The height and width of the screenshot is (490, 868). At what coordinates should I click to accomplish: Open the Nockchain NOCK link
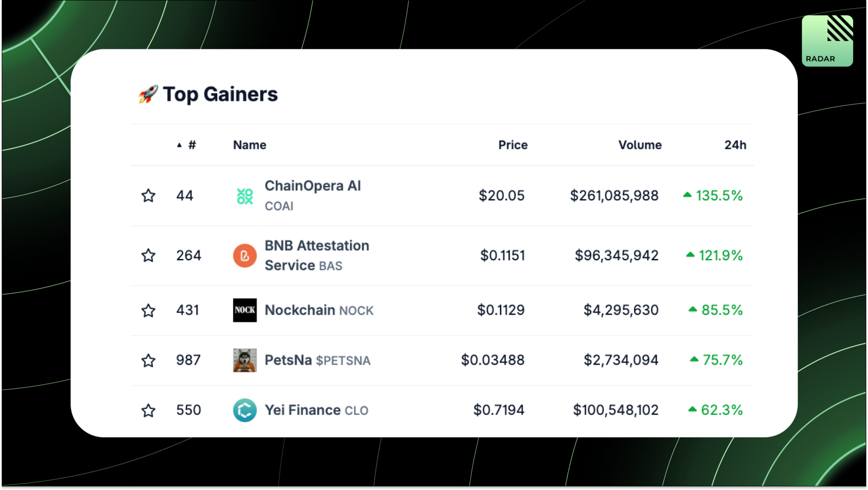[319, 310]
